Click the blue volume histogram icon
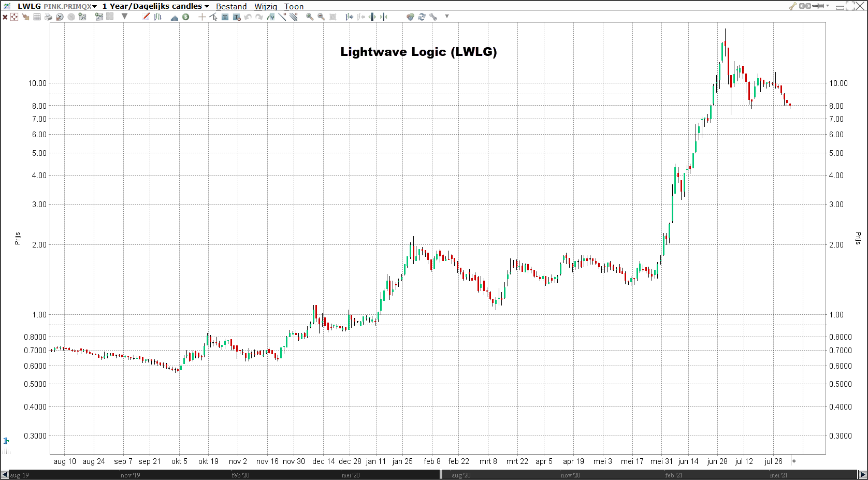 point(174,17)
